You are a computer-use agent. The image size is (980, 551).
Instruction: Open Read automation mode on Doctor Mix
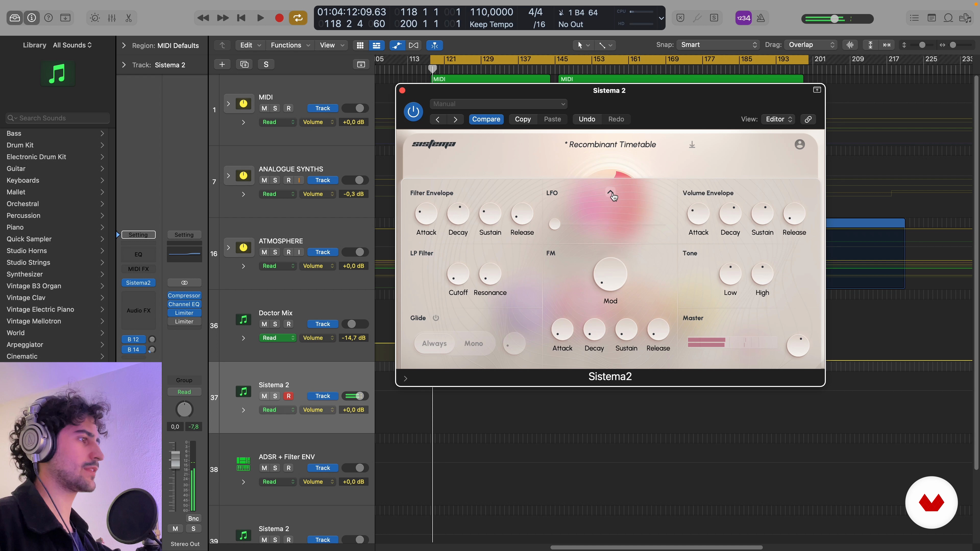pos(277,338)
